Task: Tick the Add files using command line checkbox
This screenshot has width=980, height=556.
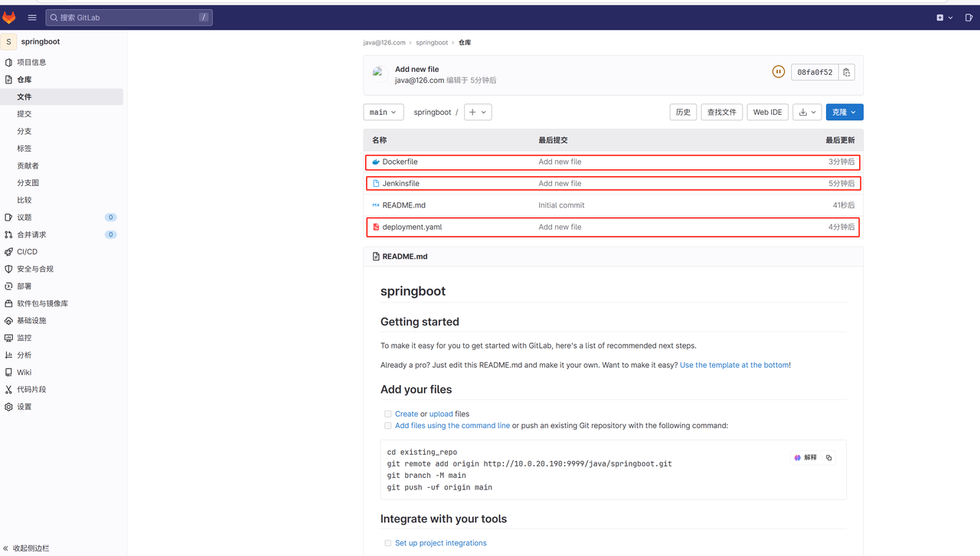Action: tap(388, 426)
